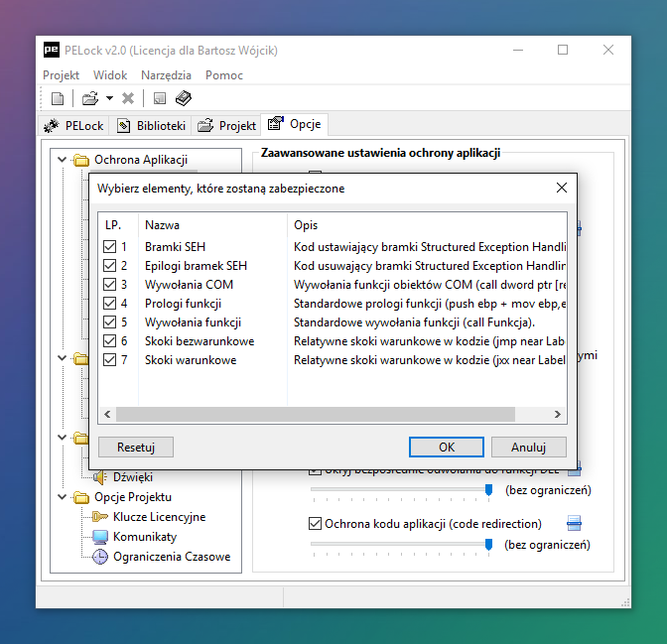Uncheck item 5 Wywołania funkcji
Viewport: 667px width, 644px height.
(x=110, y=322)
